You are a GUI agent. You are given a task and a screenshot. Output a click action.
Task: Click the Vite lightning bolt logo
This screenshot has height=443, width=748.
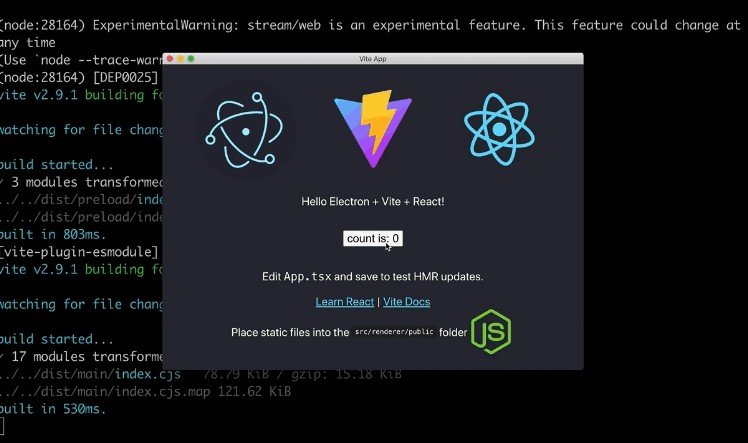(x=373, y=129)
